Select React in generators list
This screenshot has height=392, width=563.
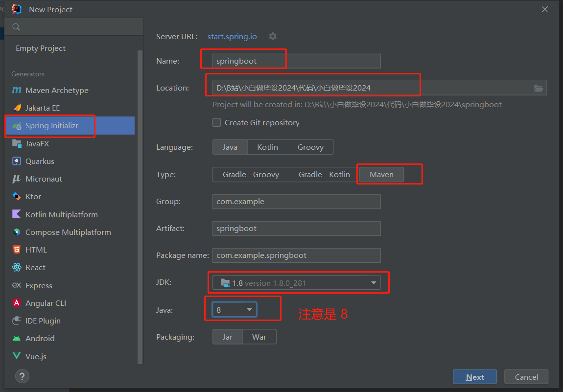pos(35,267)
